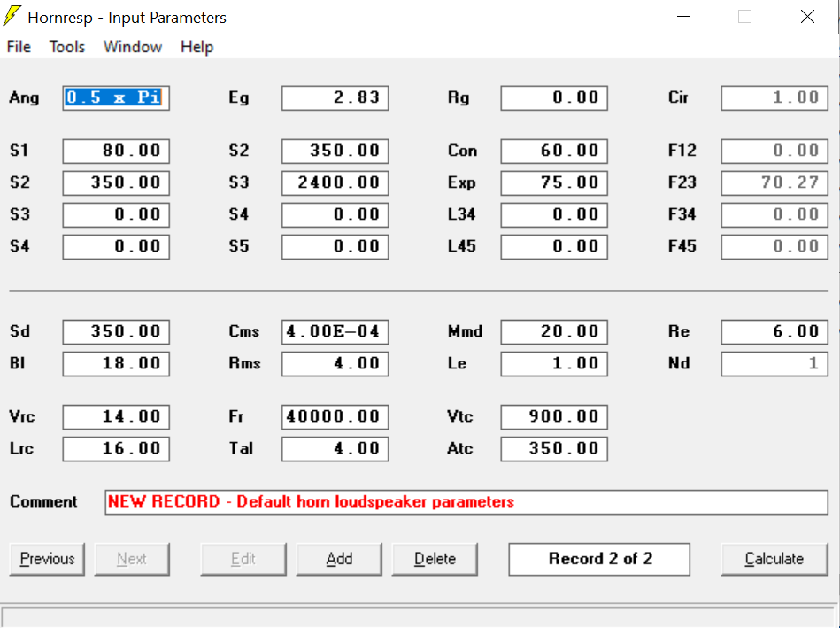Click the Vrc field with 14.00

[116, 417]
